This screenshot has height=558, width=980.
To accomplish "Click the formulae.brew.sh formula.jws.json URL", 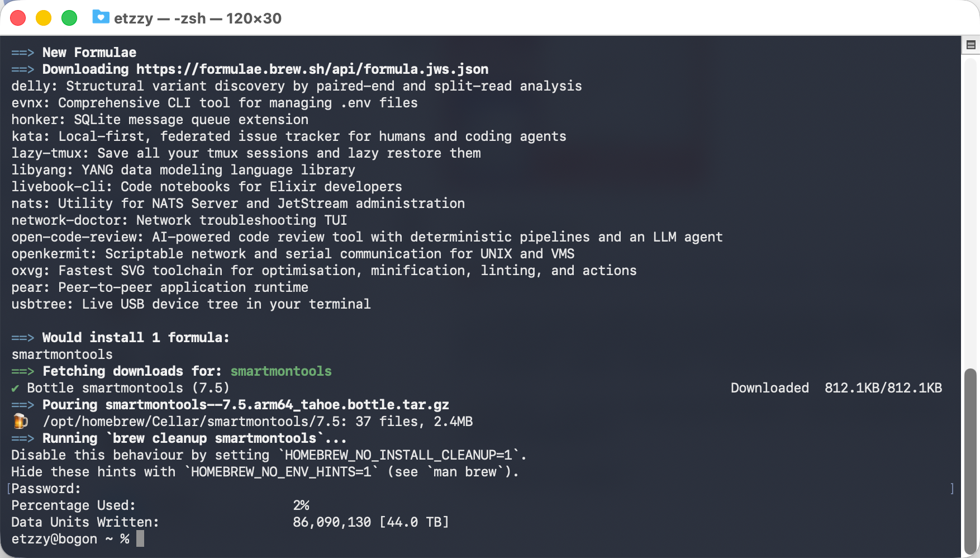I will 312,69.
